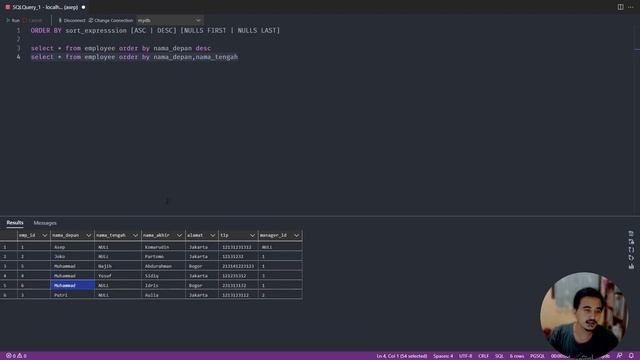The image size is (640, 360).
Task: Select the cell containing Sidiq
Action: coord(163,276)
